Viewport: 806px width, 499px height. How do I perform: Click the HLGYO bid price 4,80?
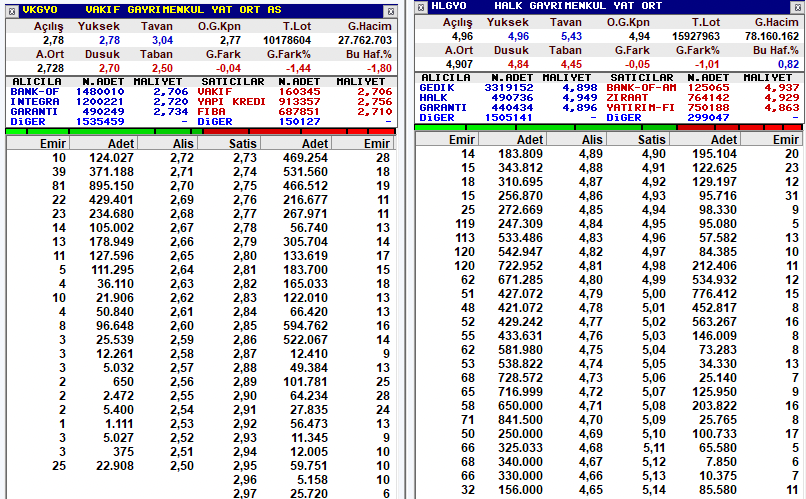pyautogui.click(x=591, y=280)
